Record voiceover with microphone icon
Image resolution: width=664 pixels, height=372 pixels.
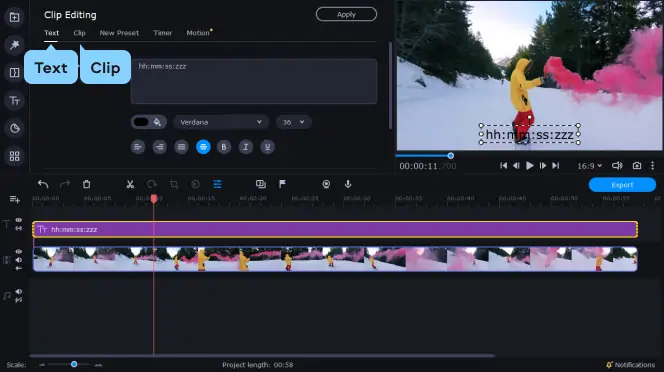point(348,184)
